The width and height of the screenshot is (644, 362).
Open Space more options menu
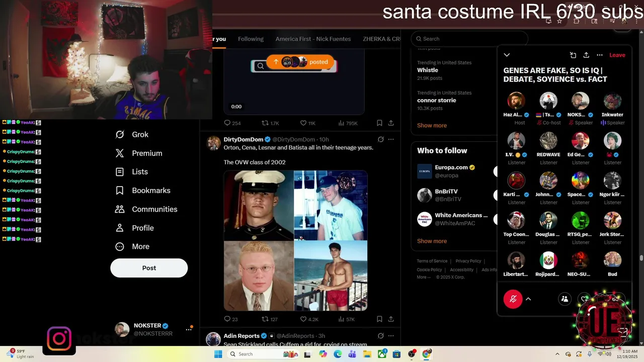[x=599, y=55]
